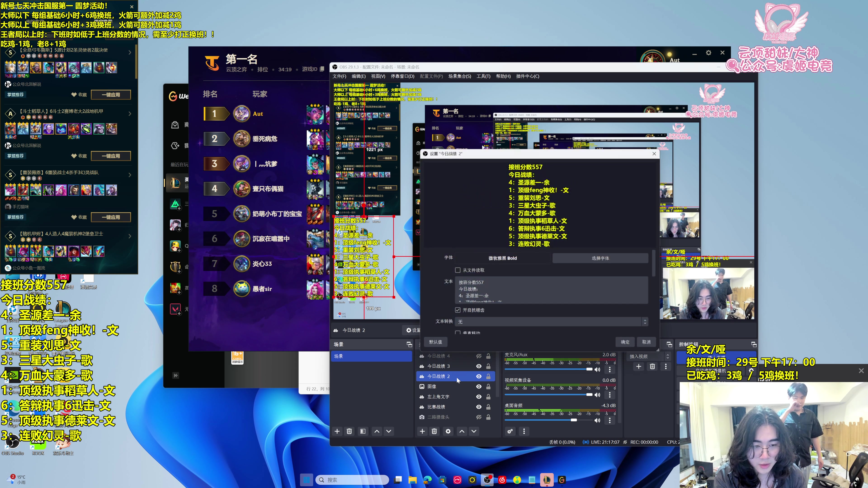Click the 文本 text input area
The height and width of the screenshot is (488, 868).
coord(552,290)
